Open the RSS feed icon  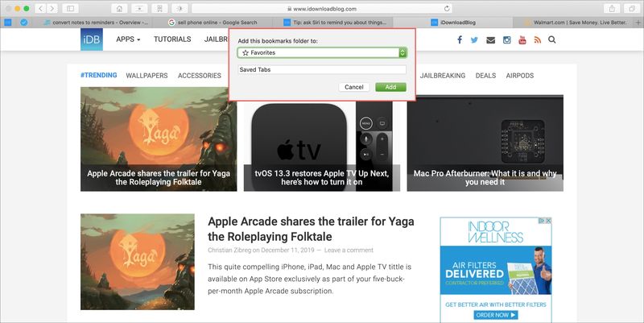click(537, 39)
